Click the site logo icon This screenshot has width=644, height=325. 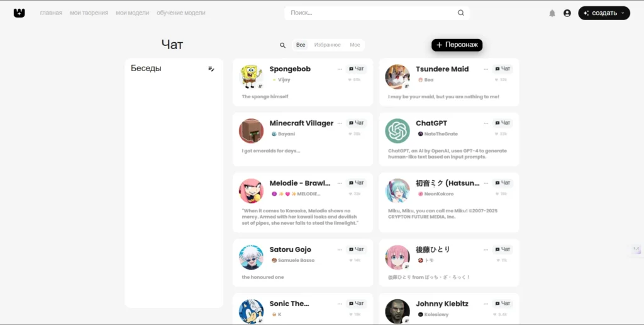point(19,13)
